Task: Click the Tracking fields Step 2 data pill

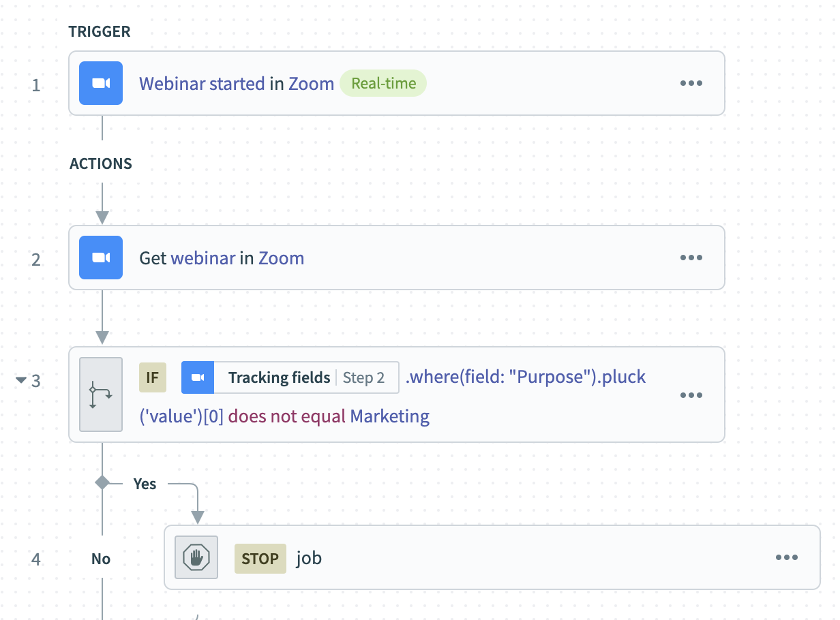Action: [x=290, y=377]
